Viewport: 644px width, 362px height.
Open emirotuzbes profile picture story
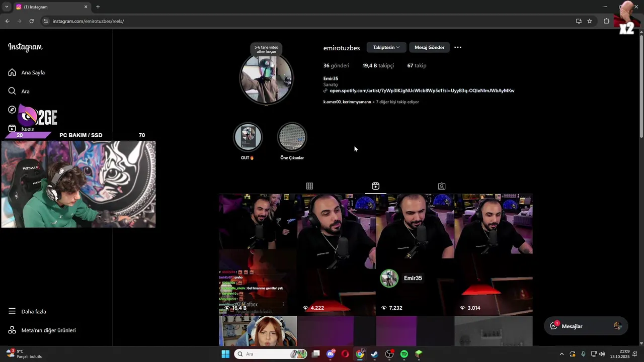266,78
